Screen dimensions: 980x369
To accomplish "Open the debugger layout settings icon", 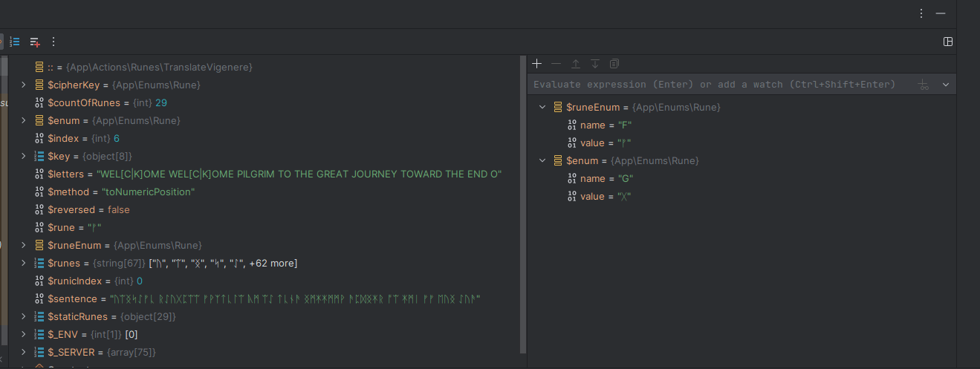I will coord(948,42).
